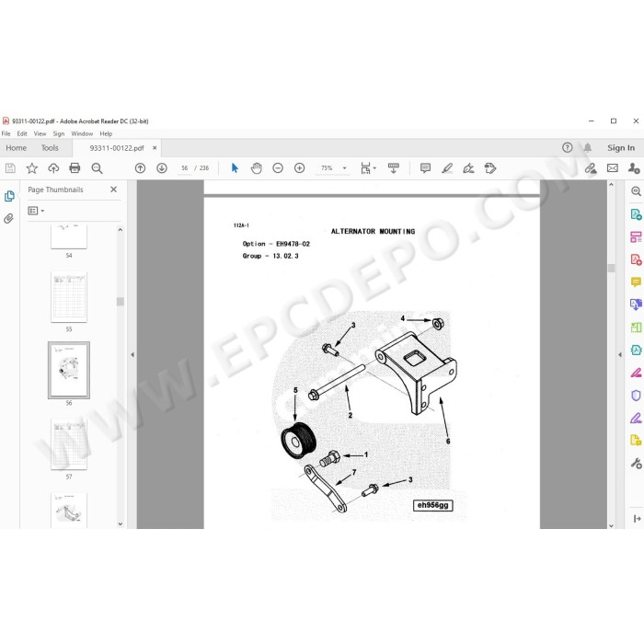Open Comment tool in right pane
The width and height of the screenshot is (644, 644).
pos(636,282)
